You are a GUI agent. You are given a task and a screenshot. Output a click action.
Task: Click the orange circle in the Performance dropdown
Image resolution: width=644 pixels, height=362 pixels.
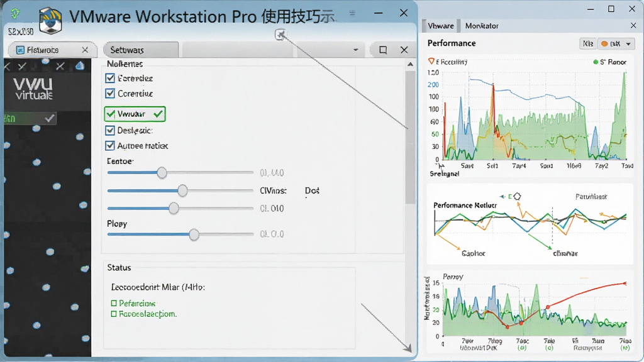[x=604, y=43]
